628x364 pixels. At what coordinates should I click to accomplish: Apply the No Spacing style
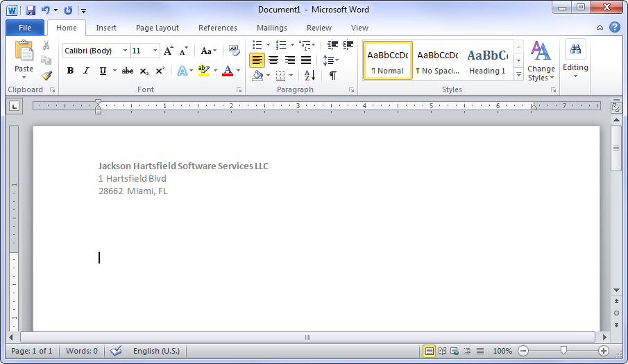pyautogui.click(x=437, y=60)
